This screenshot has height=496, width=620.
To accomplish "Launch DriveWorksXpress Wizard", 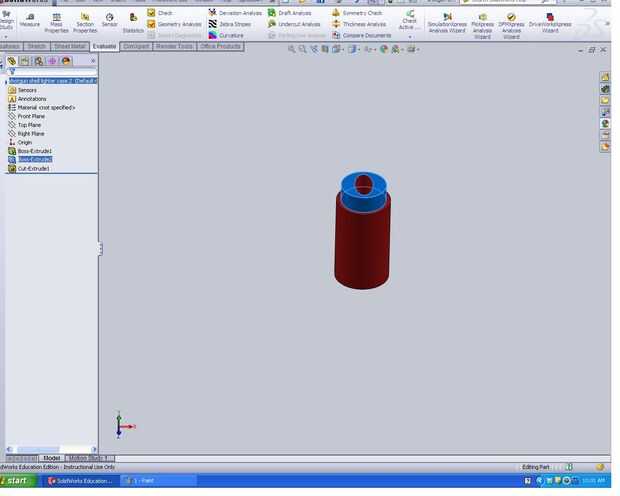I will point(550,23).
